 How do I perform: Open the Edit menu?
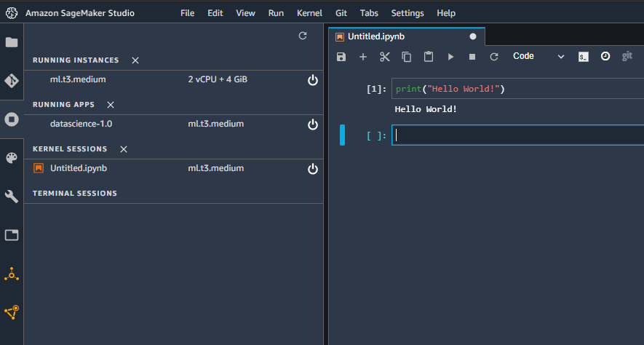pyautogui.click(x=215, y=13)
